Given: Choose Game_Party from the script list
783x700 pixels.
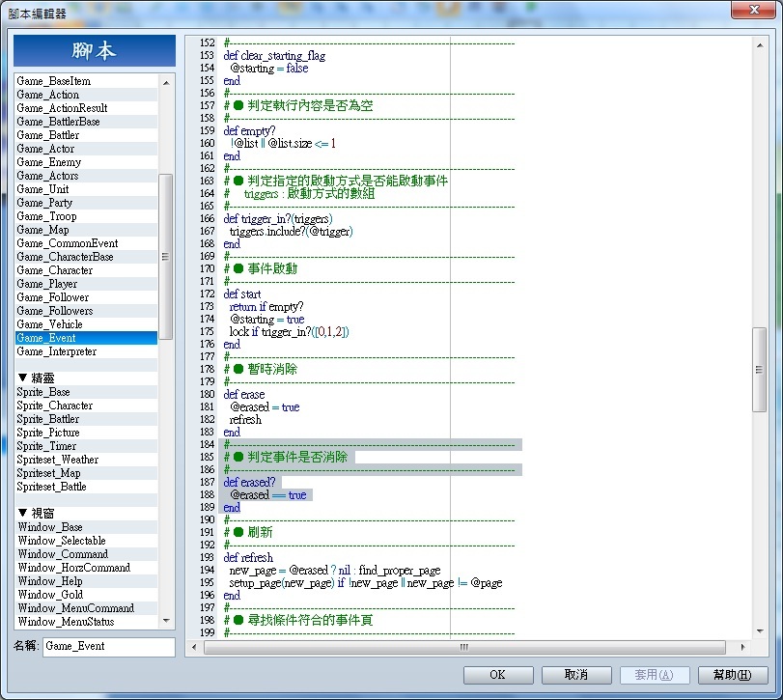Looking at the screenshot, I should coord(86,202).
